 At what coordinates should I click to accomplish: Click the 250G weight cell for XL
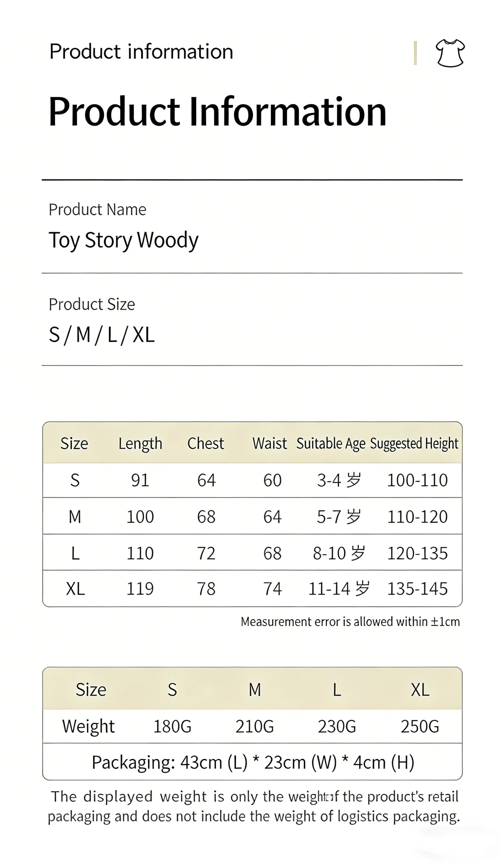420,726
